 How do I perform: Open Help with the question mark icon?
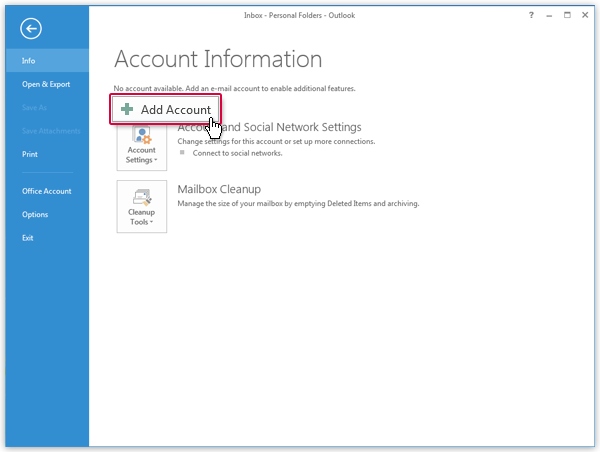tap(530, 15)
